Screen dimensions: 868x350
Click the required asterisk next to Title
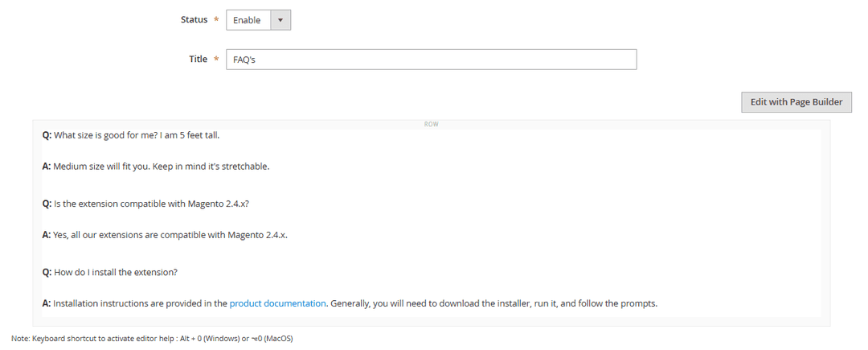pos(216,60)
